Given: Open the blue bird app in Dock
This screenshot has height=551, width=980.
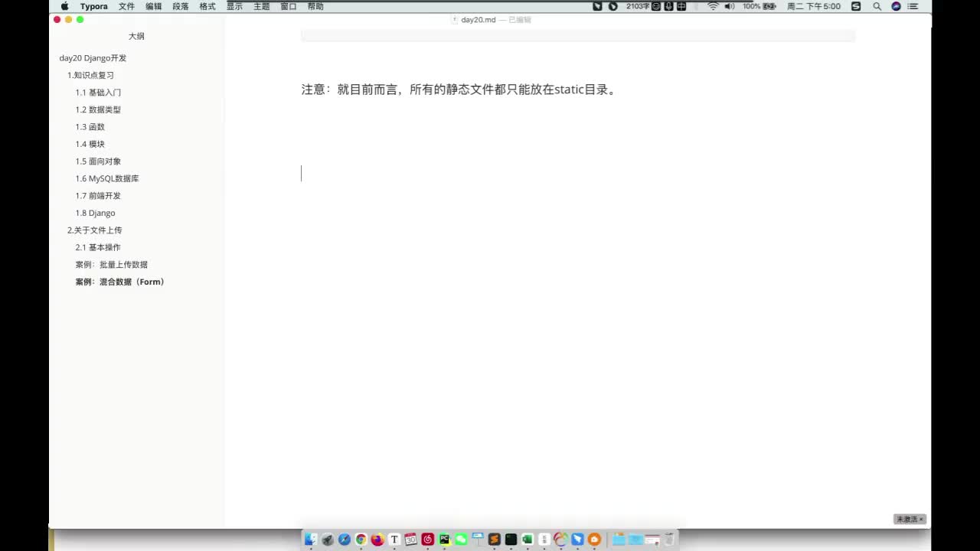Looking at the screenshot, I should tap(578, 540).
